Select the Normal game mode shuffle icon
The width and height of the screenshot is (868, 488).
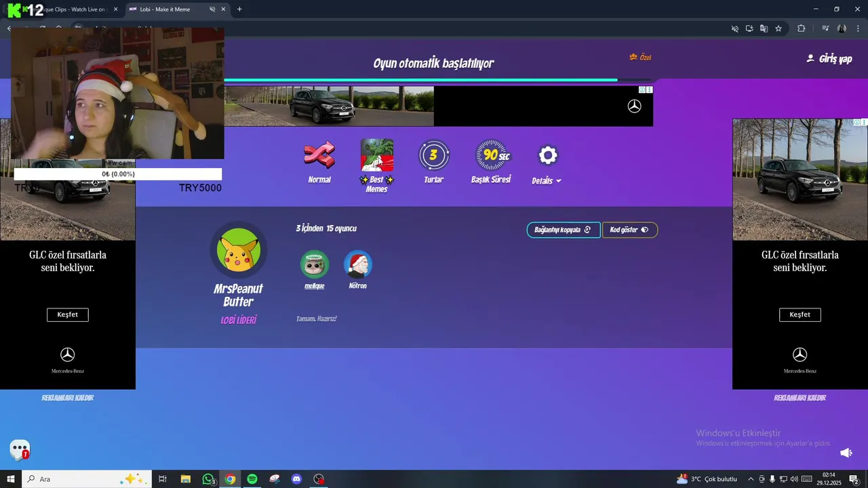tap(319, 156)
